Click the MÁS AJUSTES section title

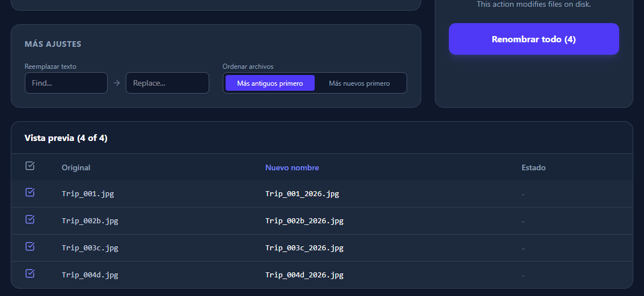tap(53, 44)
